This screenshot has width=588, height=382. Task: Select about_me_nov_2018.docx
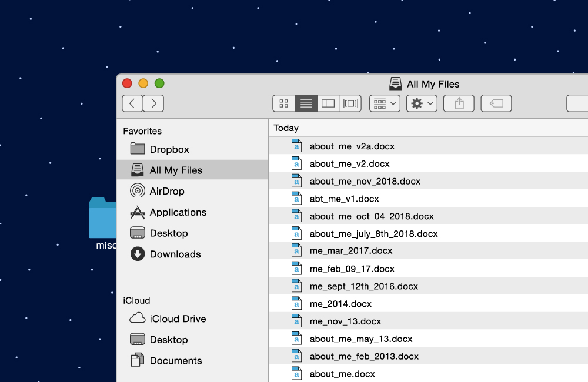pos(428,181)
